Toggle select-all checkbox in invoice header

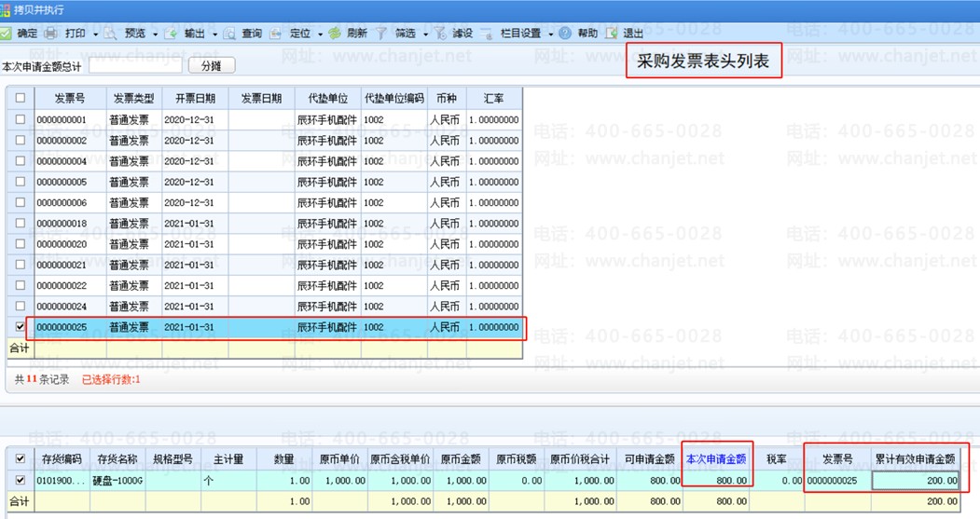coord(21,99)
